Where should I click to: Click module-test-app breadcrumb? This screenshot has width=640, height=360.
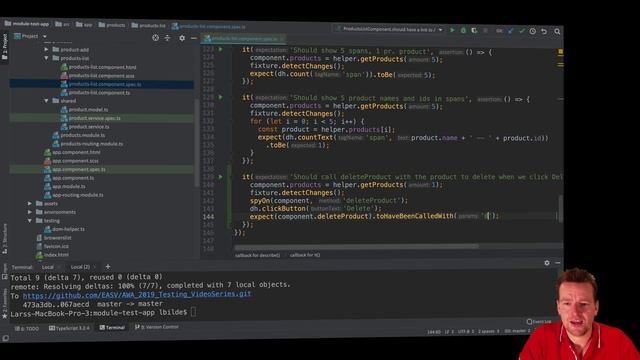26,24
